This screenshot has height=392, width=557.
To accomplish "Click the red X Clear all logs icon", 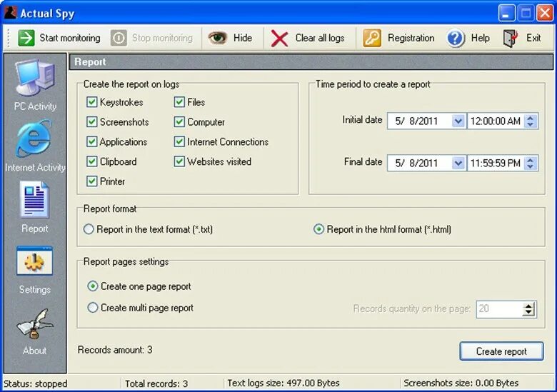I will (x=279, y=38).
